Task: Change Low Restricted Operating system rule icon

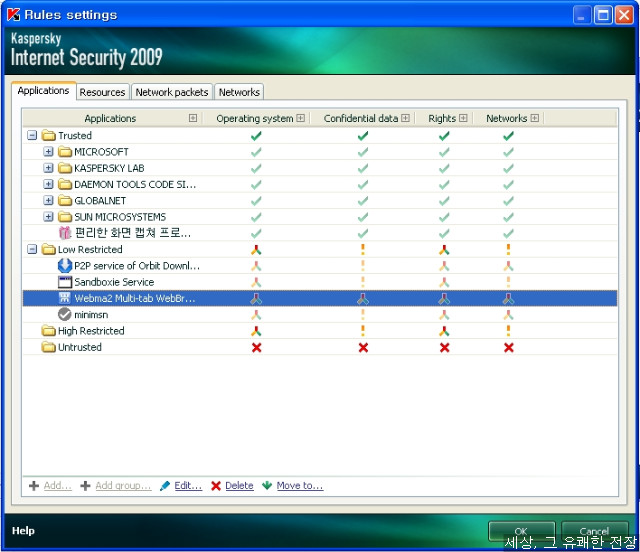Action: pos(256,249)
